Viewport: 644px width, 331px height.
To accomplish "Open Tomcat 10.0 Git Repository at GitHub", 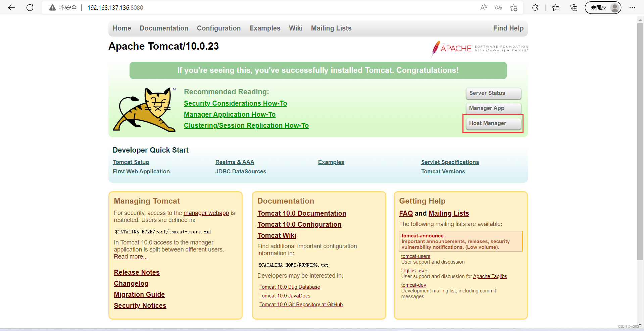I will click(301, 305).
